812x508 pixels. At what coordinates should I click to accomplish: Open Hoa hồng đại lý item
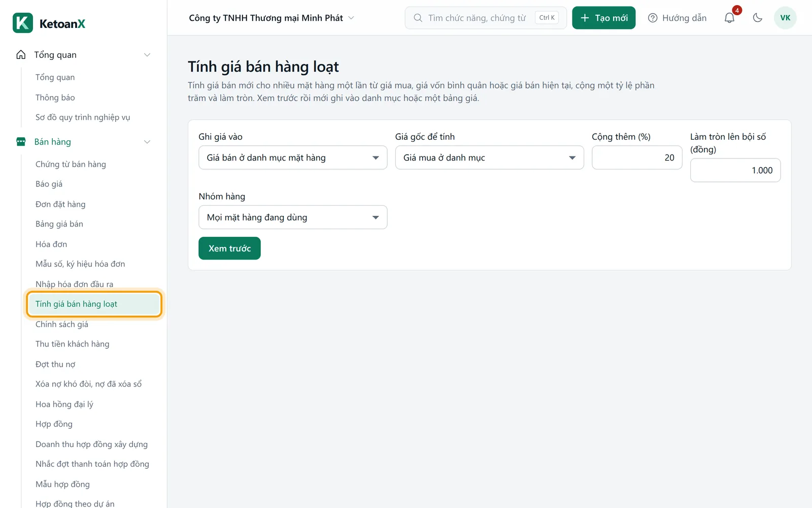[x=64, y=404]
